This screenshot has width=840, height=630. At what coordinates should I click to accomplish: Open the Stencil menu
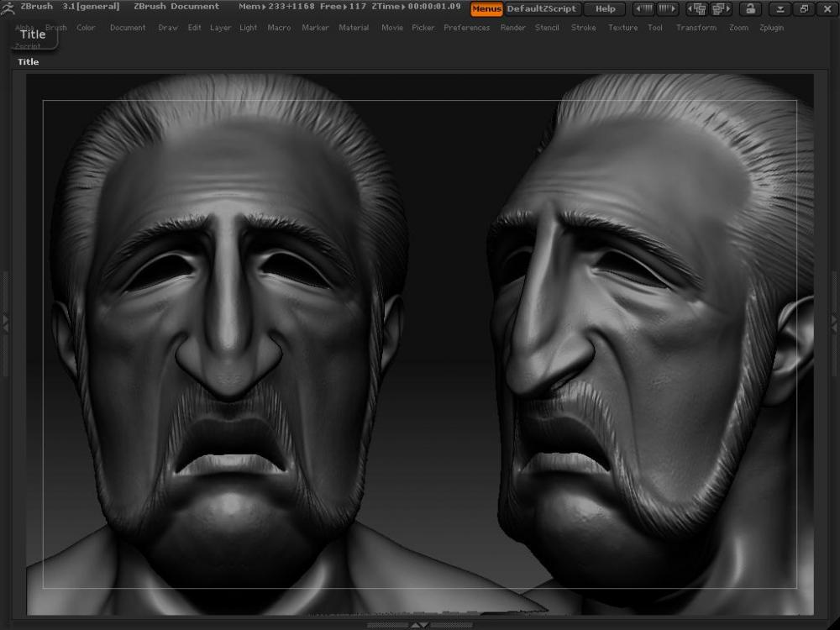(x=547, y=28)
